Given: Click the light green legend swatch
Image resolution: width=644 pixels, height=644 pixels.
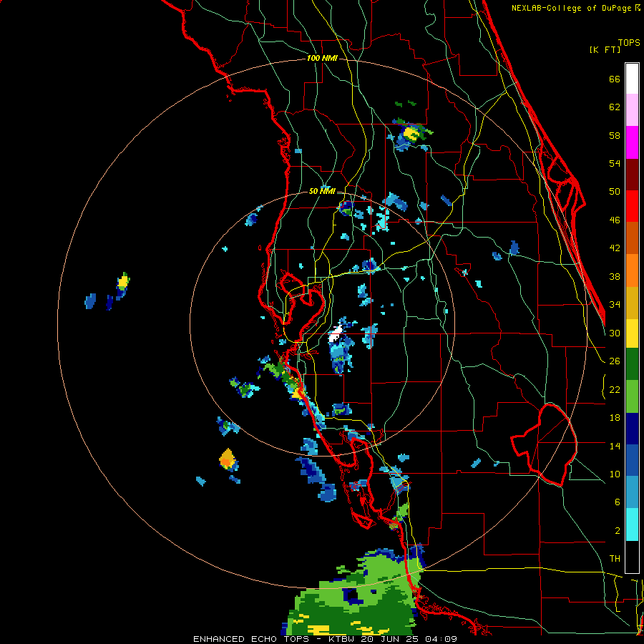Looking at the screenshot, I should point(632,396).
